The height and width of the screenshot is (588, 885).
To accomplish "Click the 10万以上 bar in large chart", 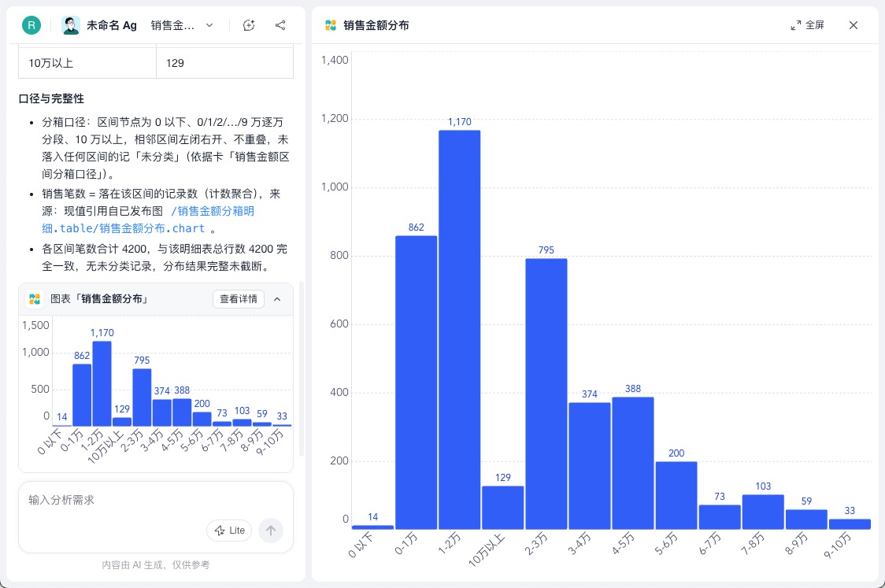I will (x=503, y=507).
